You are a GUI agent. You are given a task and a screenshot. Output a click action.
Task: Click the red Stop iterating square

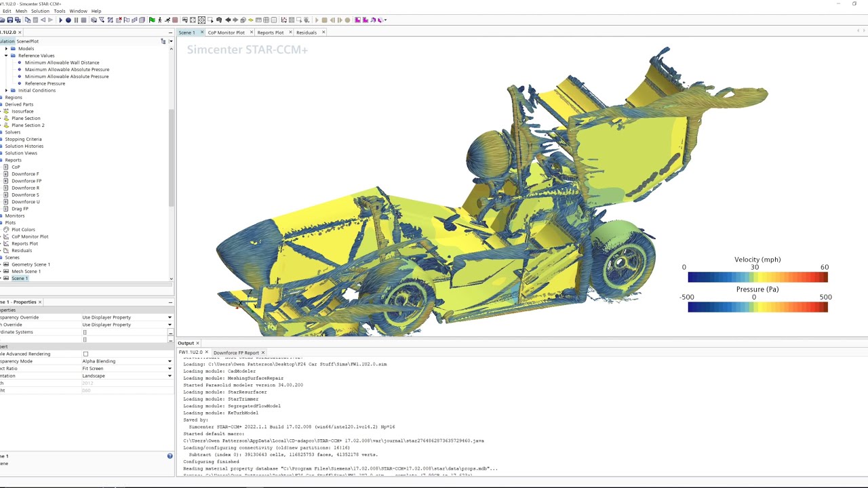click(175, 20)
